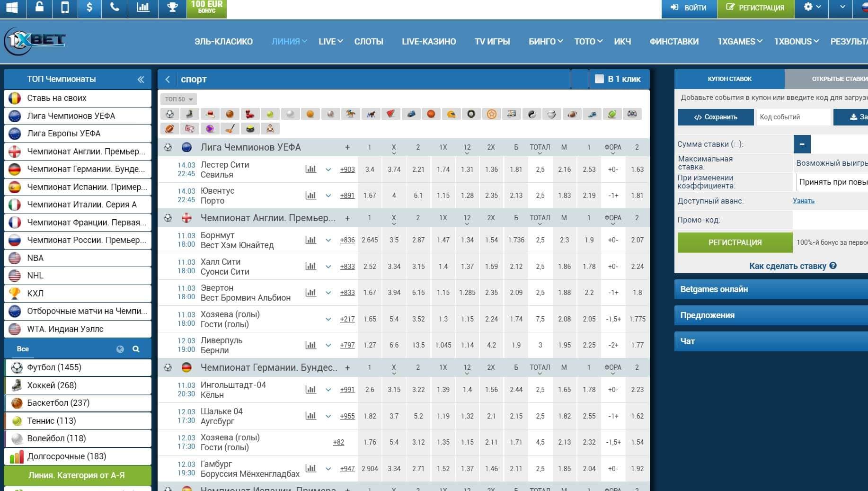Select the yin-yang martial arts filter icon
Screen dimensions: 868x491
pos(531,114)
